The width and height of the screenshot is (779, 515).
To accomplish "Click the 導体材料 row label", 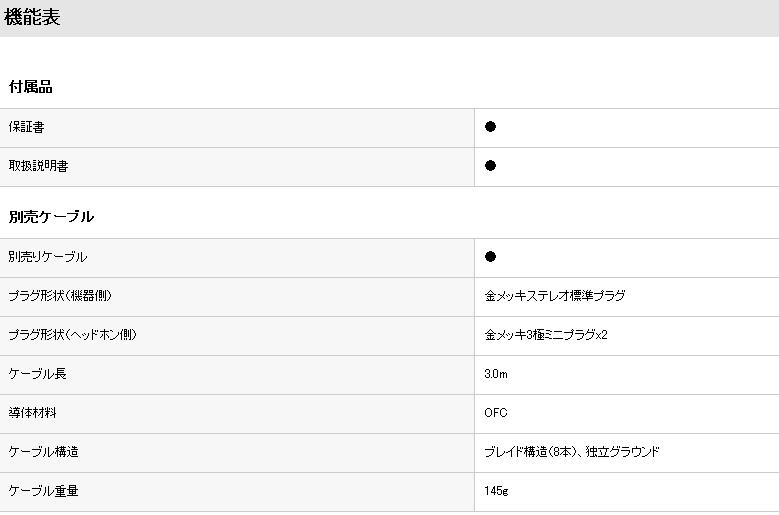I will 32,413.
